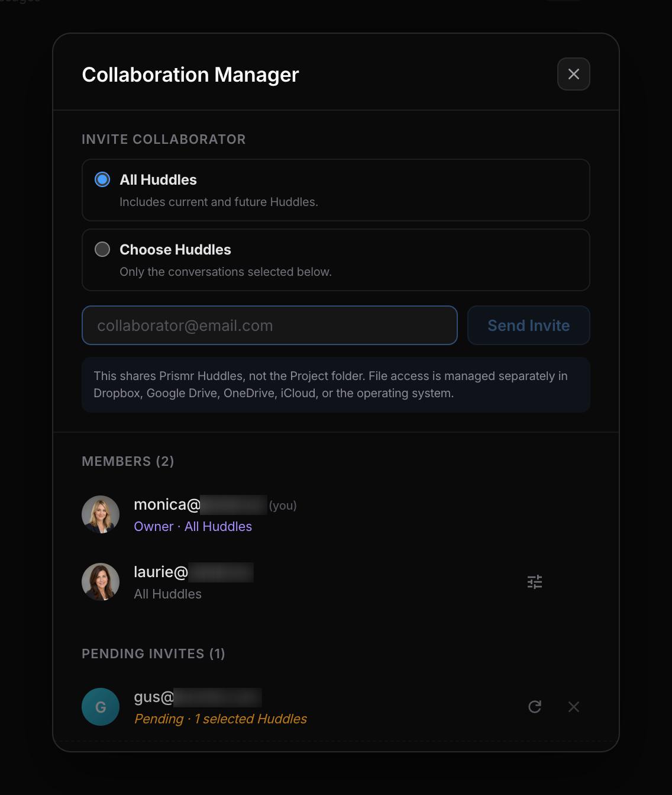Open access settings for laurie@

coord(535,582)
